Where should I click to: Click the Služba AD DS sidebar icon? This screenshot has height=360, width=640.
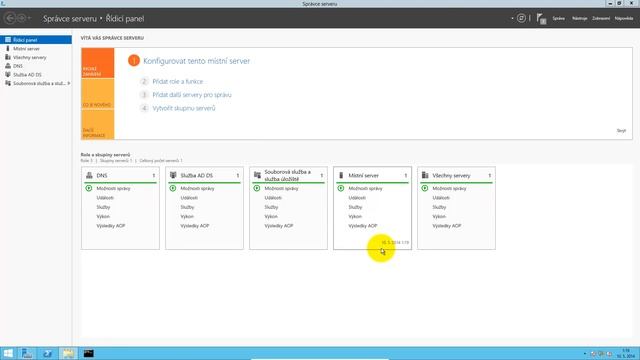pyautogui.click(x=8, y=75)
